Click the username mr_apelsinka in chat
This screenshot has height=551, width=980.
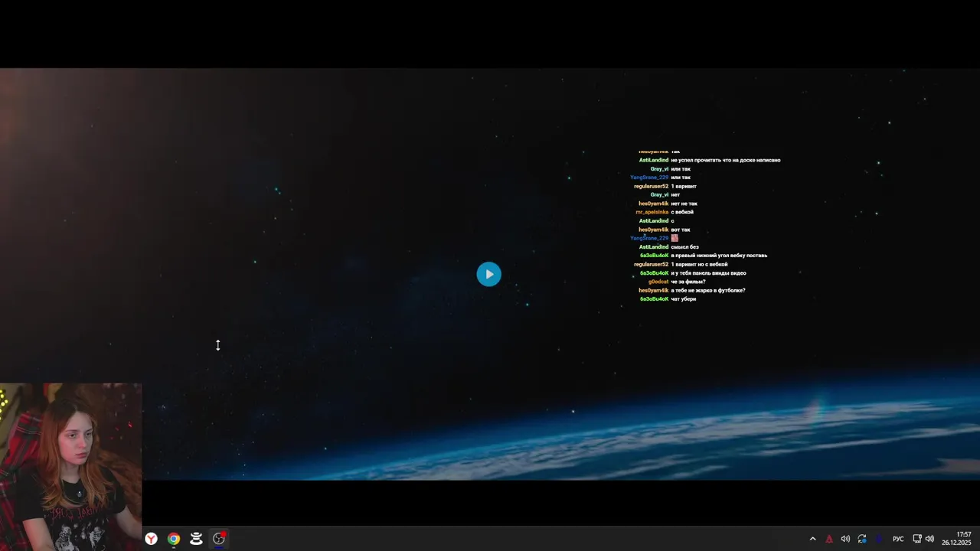[x=652, y=212]
